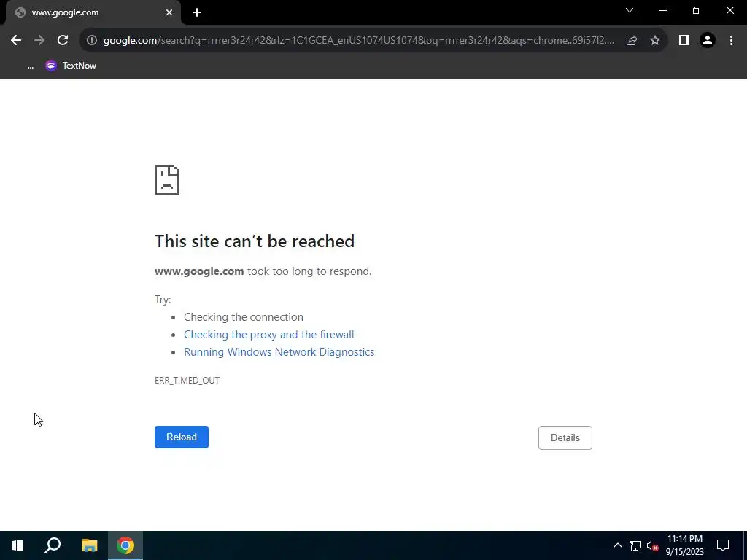
Task: Open network status tray icon
Action: pos(635,545)
